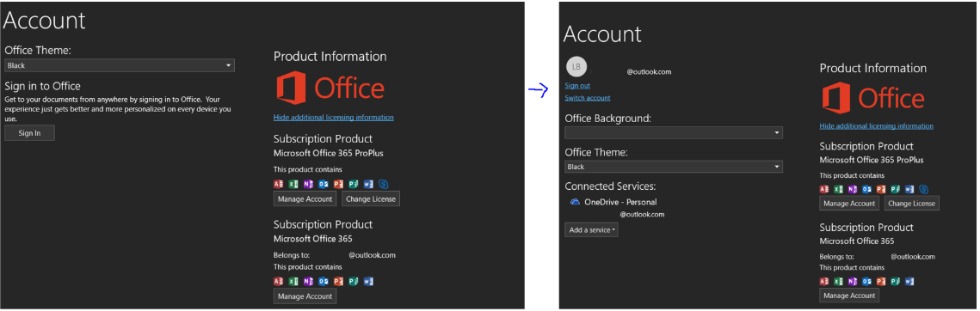Click OneNote icon in right screenshot's ProPlus row

point(854,189)
